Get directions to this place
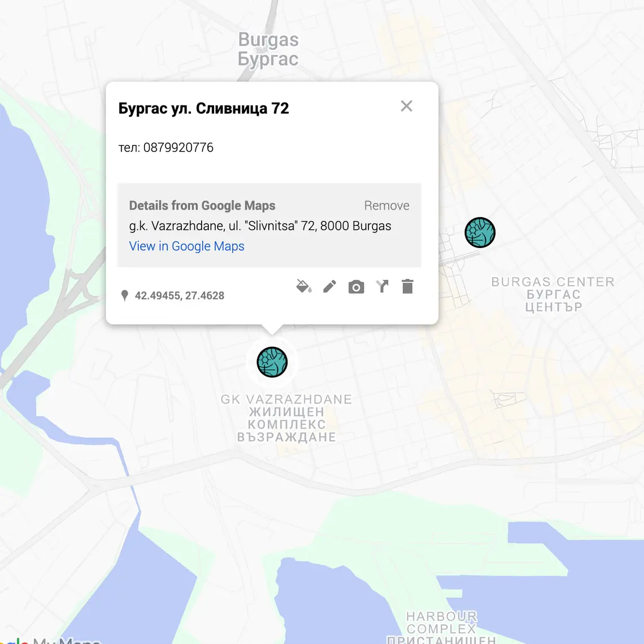Screen dimensions: 644x644 click(382, 286)
